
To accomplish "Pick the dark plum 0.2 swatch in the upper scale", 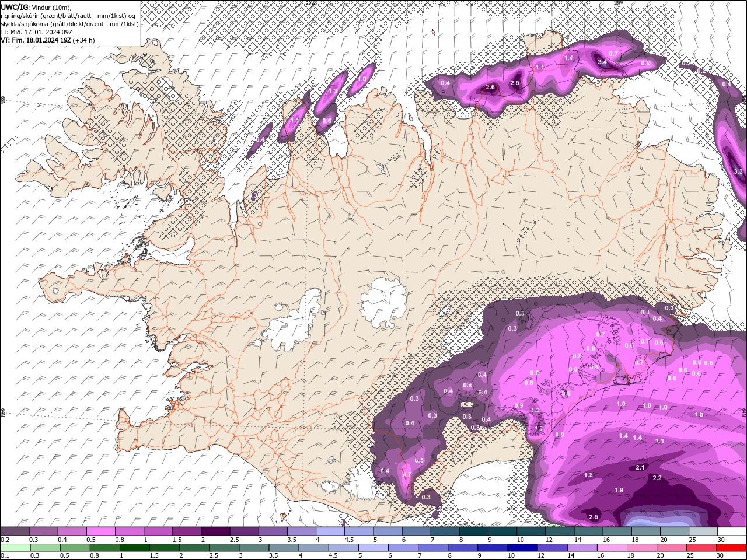I will [x=15, y=531].
